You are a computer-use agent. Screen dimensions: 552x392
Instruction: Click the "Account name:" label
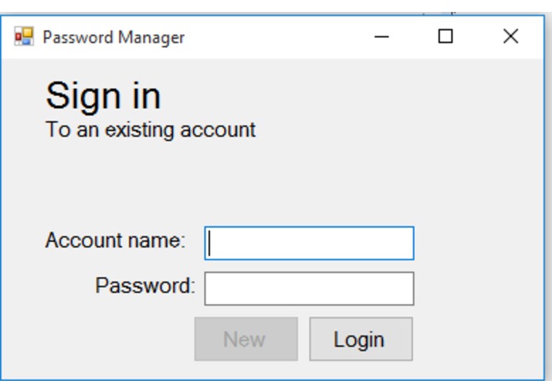tap(115, 240)
